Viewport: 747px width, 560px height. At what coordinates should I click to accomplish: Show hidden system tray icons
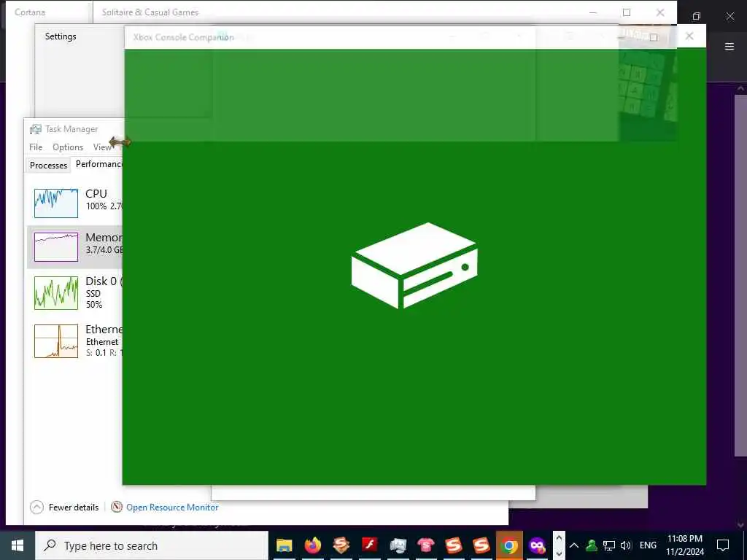573,545
